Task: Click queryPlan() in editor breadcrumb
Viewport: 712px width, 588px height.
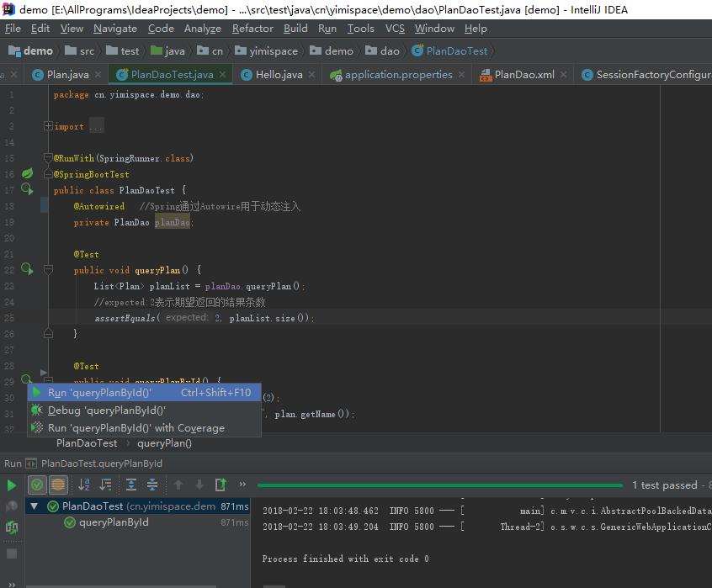Action: tap(164, 443)
